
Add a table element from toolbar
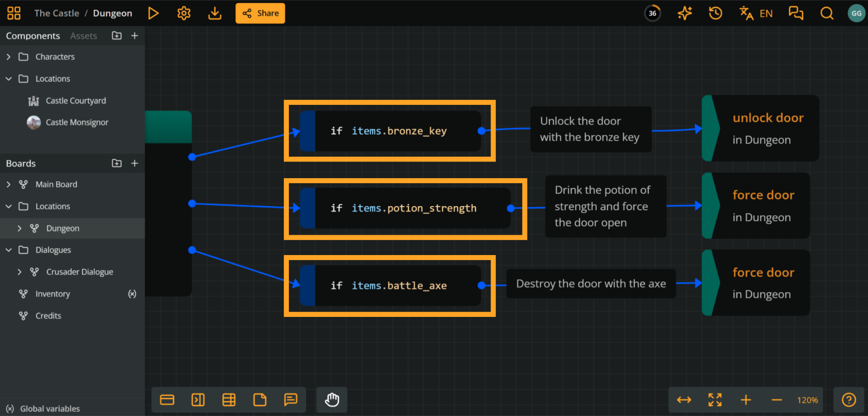pyautogui.click(x=229, y=400)
